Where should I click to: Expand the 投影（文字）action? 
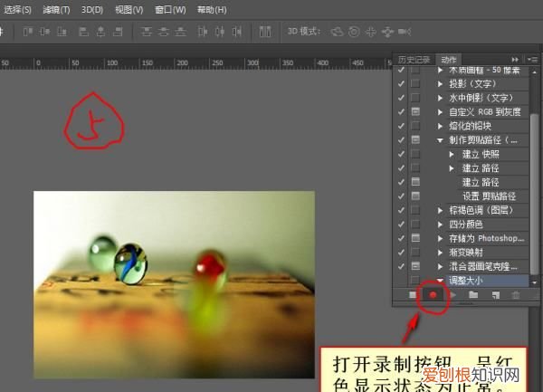click(x=440, y=84)
